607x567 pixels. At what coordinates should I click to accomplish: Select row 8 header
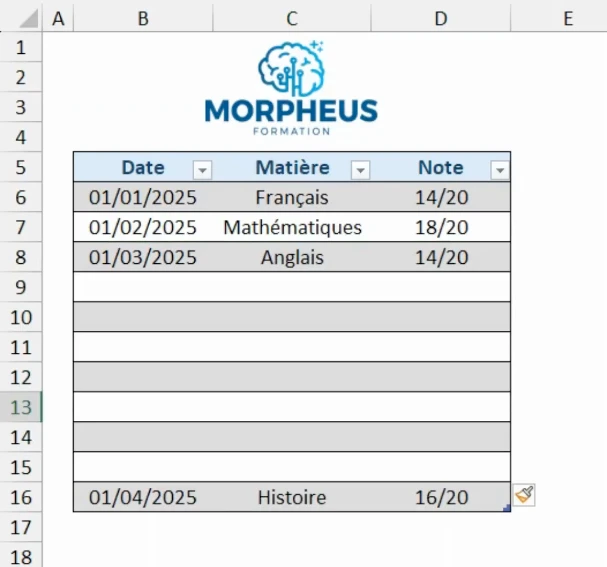pyautogui.click(x=21, y=257)
